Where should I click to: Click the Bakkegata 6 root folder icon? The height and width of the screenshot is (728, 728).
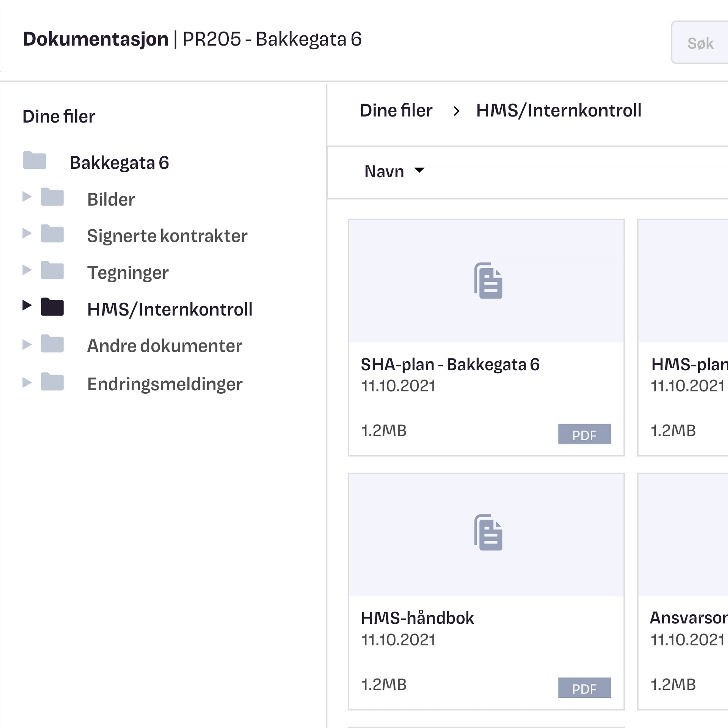point(34,160)
